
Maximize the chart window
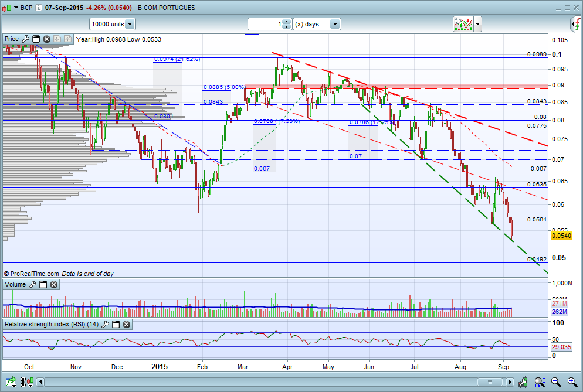point(567,8)
